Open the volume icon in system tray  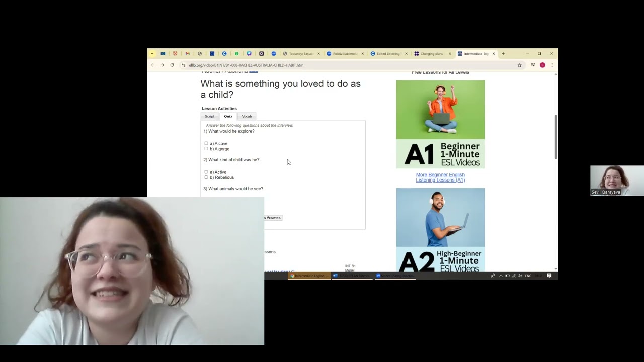pos(520,276)
